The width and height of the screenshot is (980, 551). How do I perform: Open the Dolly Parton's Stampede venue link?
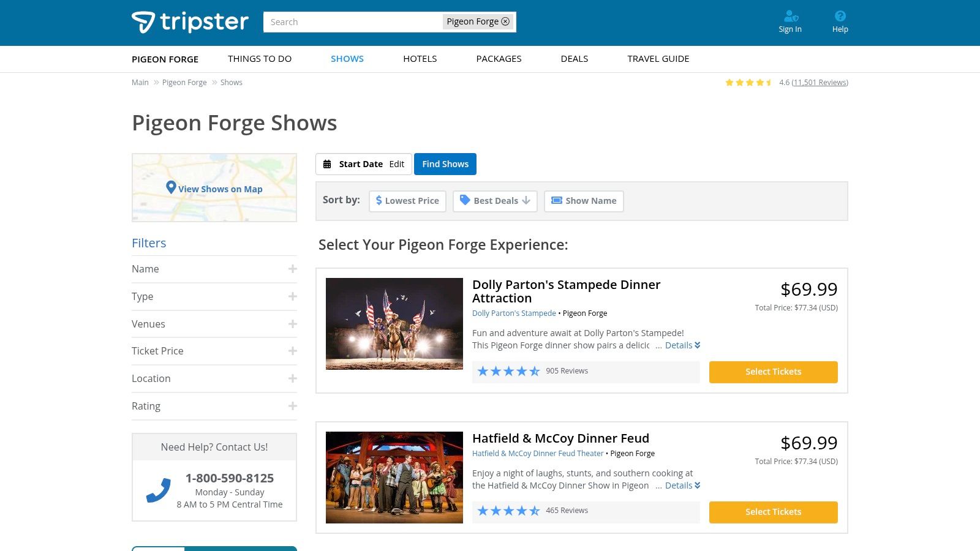514,313
